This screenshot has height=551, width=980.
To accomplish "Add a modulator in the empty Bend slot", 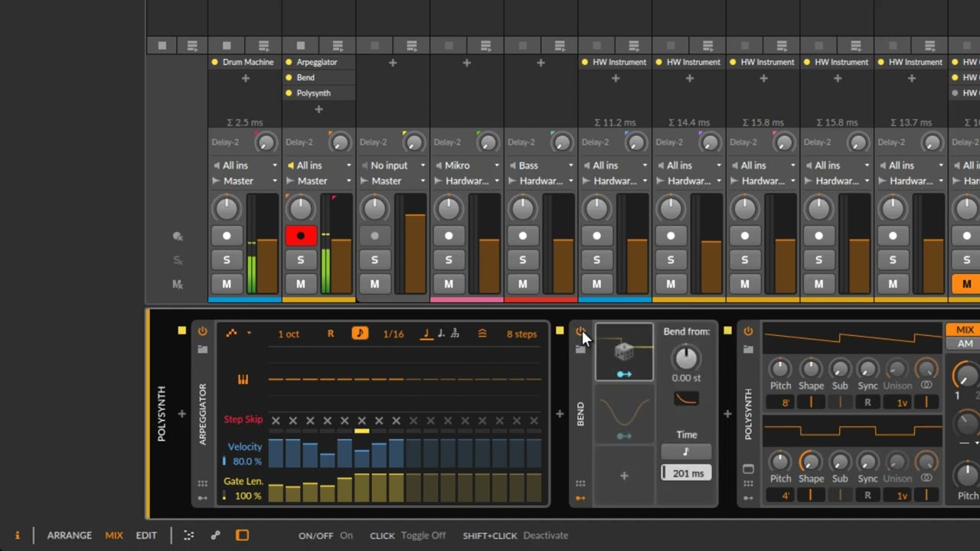I will click(624, 475).
